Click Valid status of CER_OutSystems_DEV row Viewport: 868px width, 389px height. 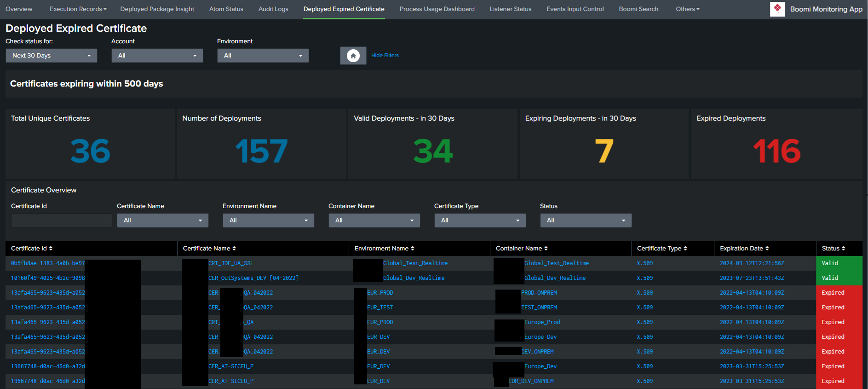839,278
